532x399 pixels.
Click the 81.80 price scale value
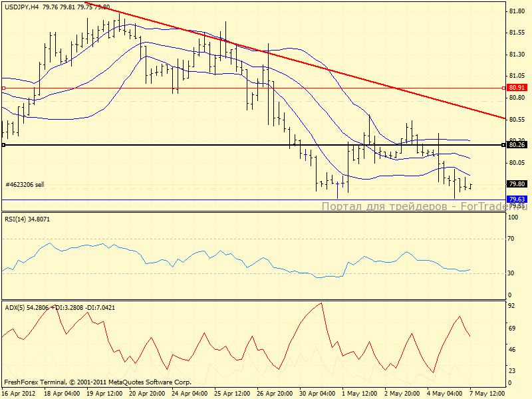coord(517,11)
